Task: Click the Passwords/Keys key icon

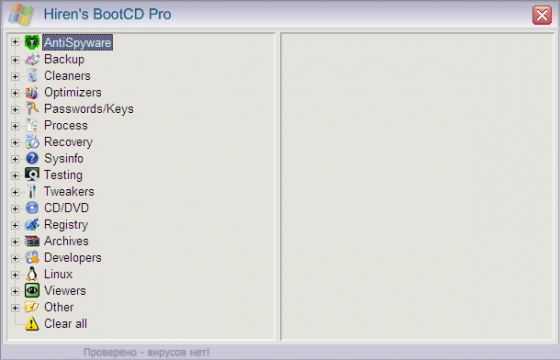Action: pos(32,109)
